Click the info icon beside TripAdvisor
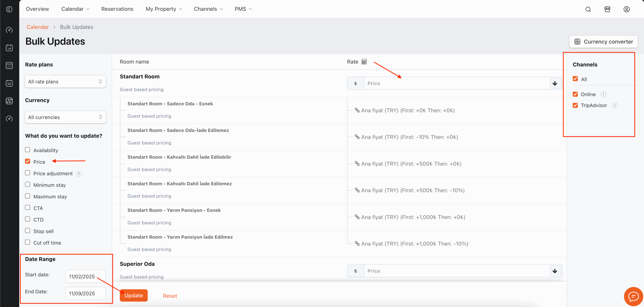The image size is (644, 307). [615, 105]
